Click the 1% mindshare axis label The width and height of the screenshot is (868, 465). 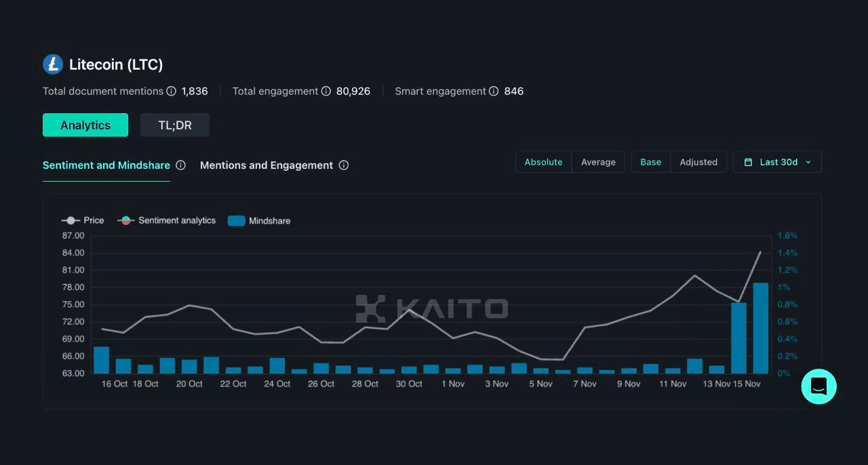pos(784,287)
